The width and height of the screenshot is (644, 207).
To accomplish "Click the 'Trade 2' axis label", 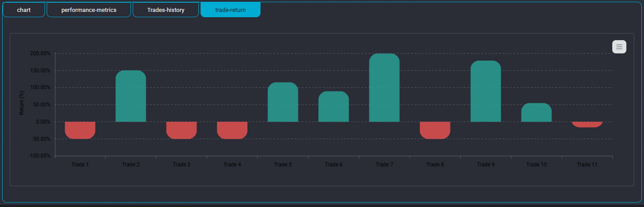I will [x=131, y=165].
